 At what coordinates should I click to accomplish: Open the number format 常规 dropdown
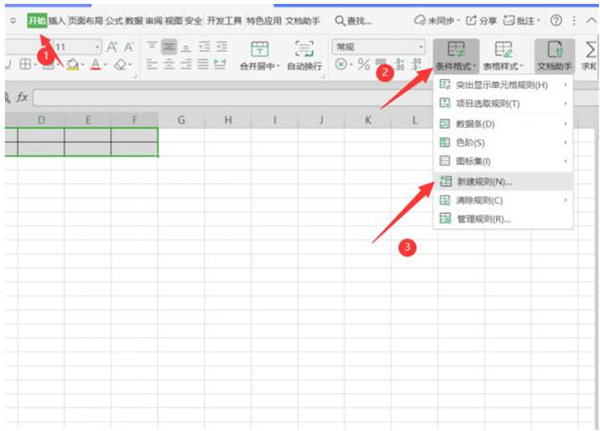[x=380, y=46]
